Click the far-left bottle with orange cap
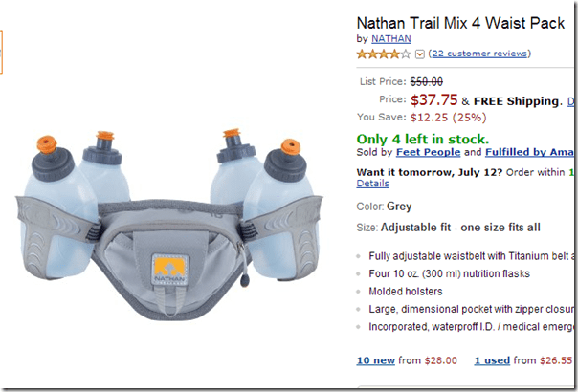 [56, 207]
